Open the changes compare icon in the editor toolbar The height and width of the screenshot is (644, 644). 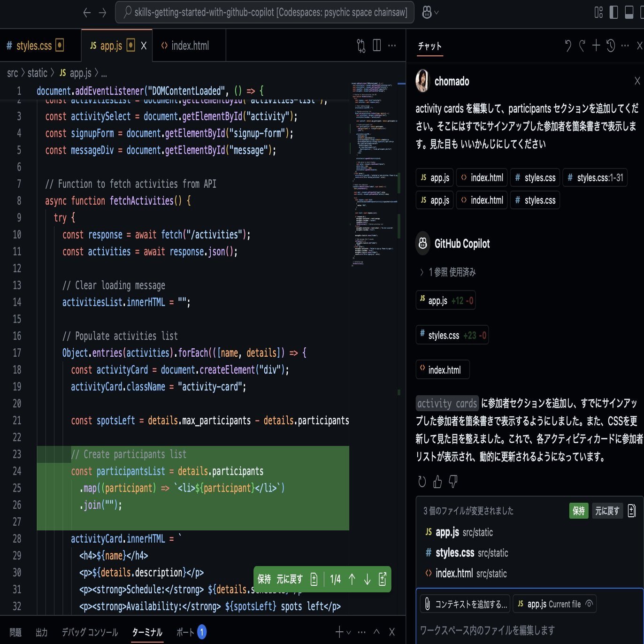pos(361,46)
